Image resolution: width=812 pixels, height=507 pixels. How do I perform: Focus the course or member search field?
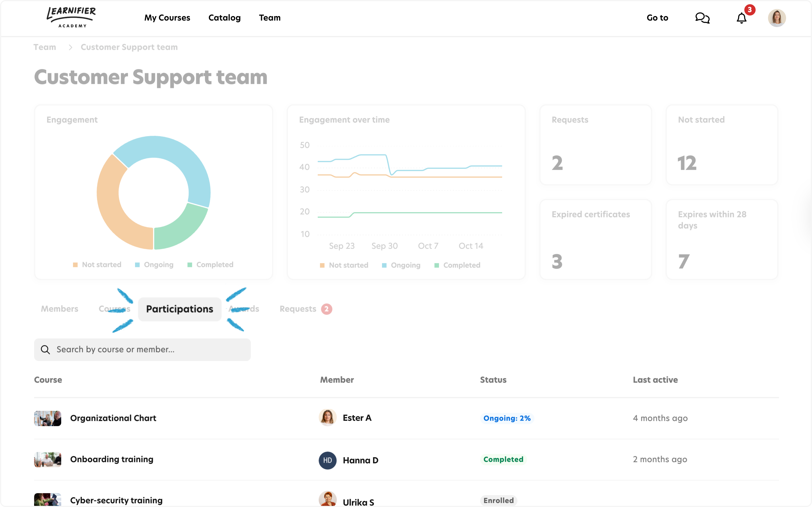pyautogui.click(x=148, y=350)
